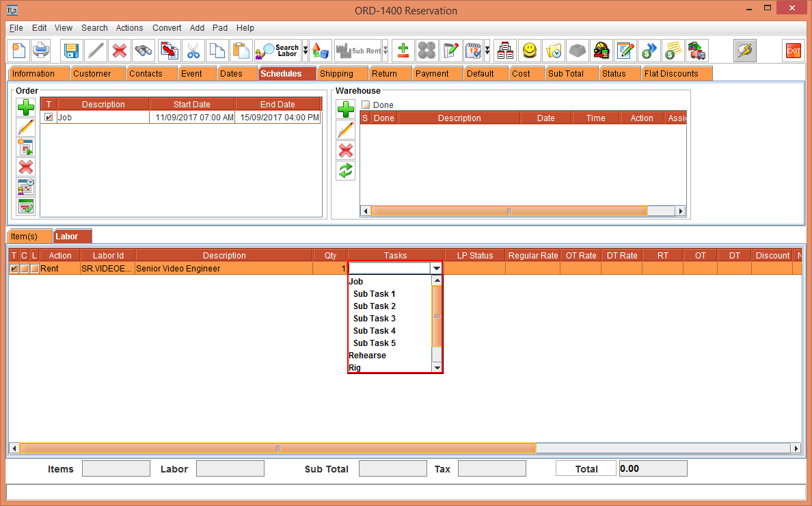
Task: Toggle the T checkbox on Rent row
Action: pyautogui.click(x=14, y=269)
